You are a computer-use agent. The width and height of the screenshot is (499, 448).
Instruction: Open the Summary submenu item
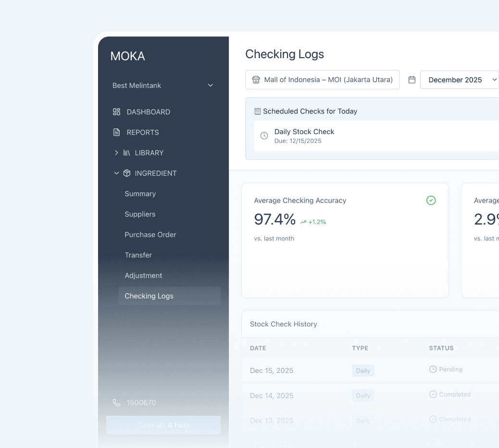(140, 194)
